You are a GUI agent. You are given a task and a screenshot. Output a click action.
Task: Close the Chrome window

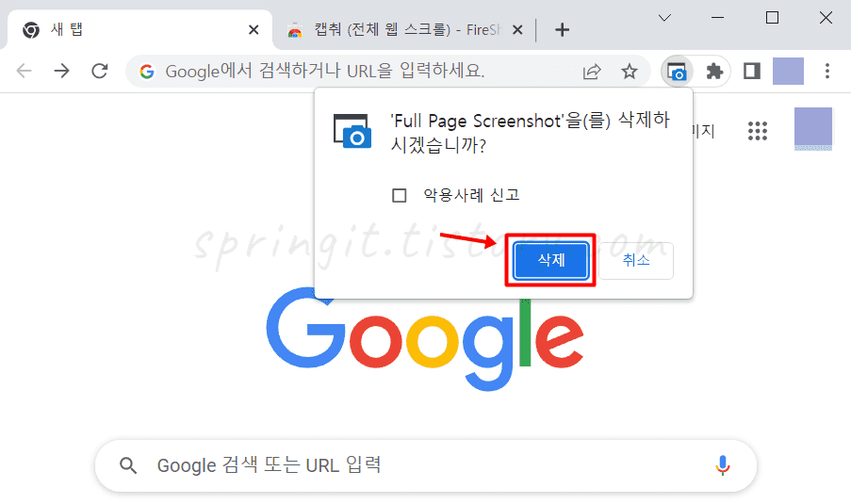click(x=826, y=18)
